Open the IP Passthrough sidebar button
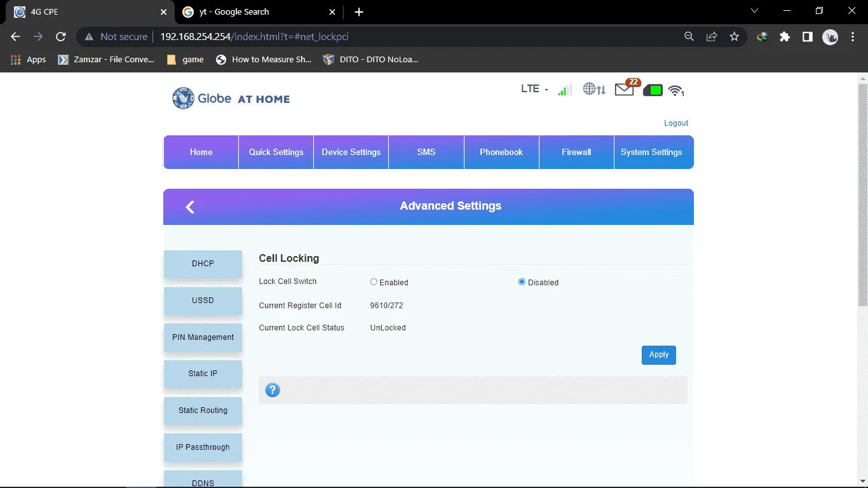 pyautogui.click(x=203, y=447)
